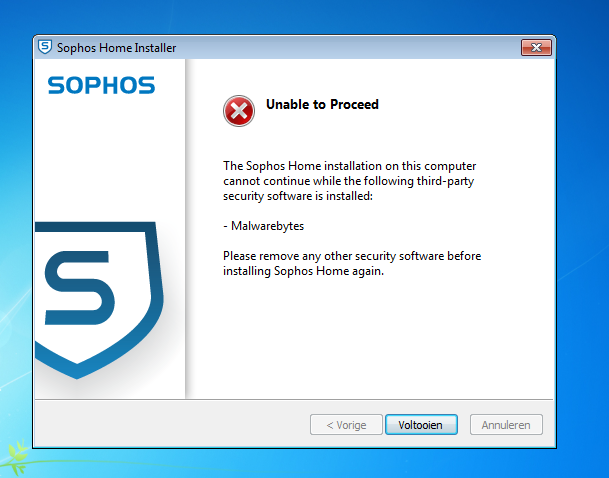Viewport: 609px width, 478px height.
Task: Click the Malwarebytes list entry
Action: click(x=263, y=226)
